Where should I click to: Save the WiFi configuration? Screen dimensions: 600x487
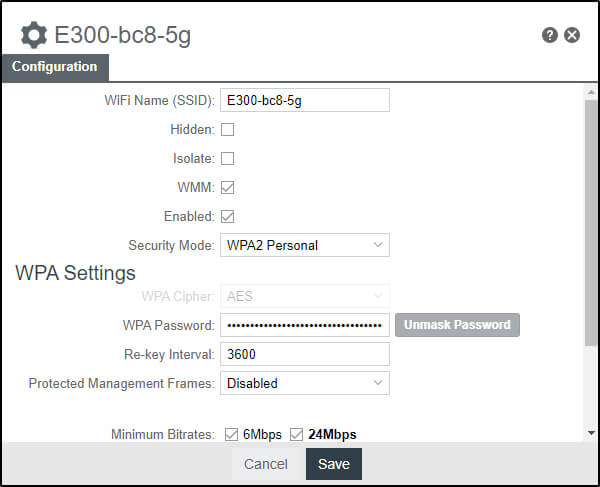click(x=334, y=464)
